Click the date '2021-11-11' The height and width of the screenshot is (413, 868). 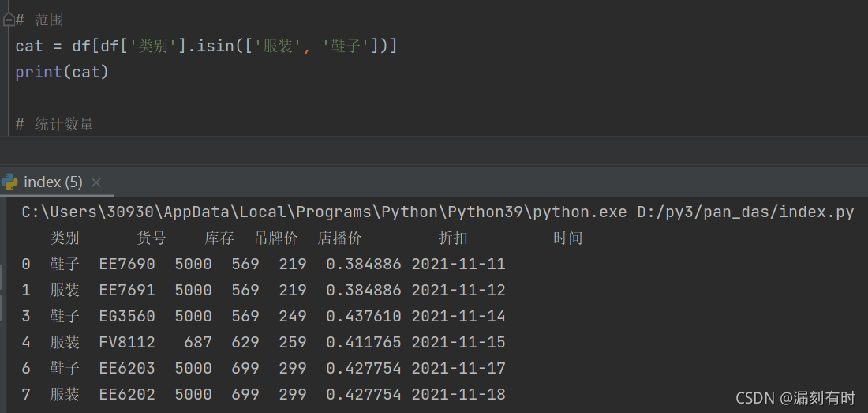458,264
